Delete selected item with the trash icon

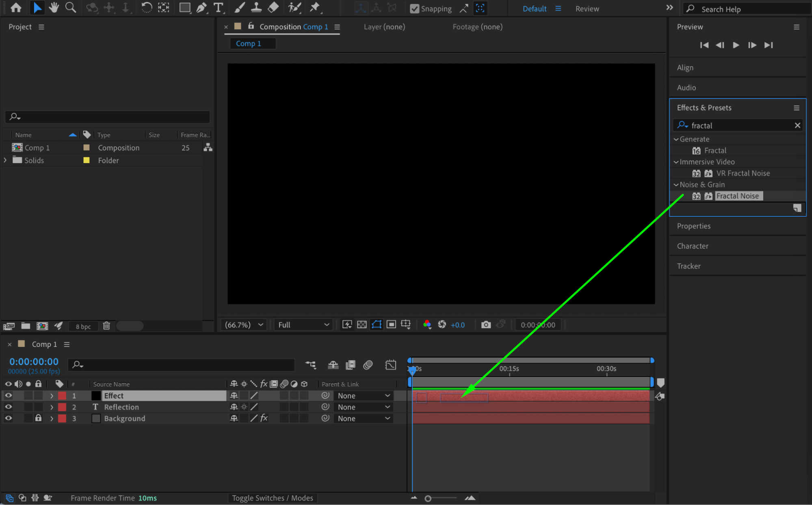pyautogui.click(x=106, y=326)
